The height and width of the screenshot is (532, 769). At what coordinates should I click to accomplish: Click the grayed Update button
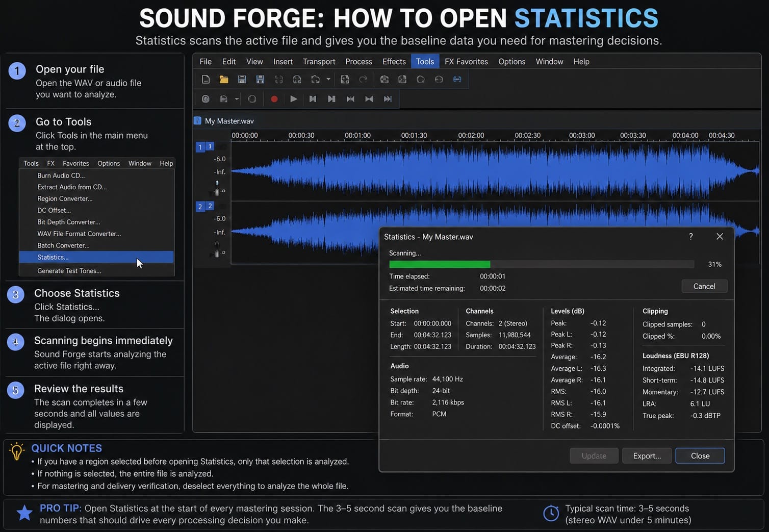pos(594,455)
